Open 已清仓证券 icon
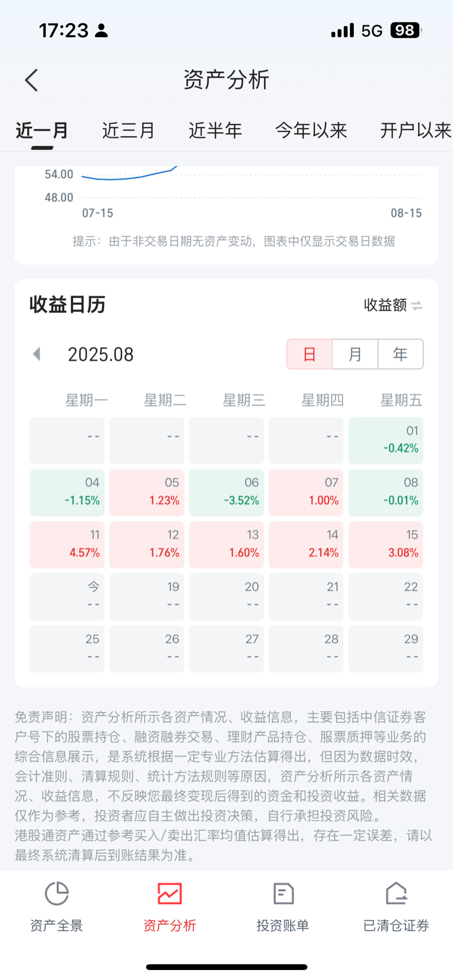The image size is (453, 980). pyautogui.click(x=396, y=893)
